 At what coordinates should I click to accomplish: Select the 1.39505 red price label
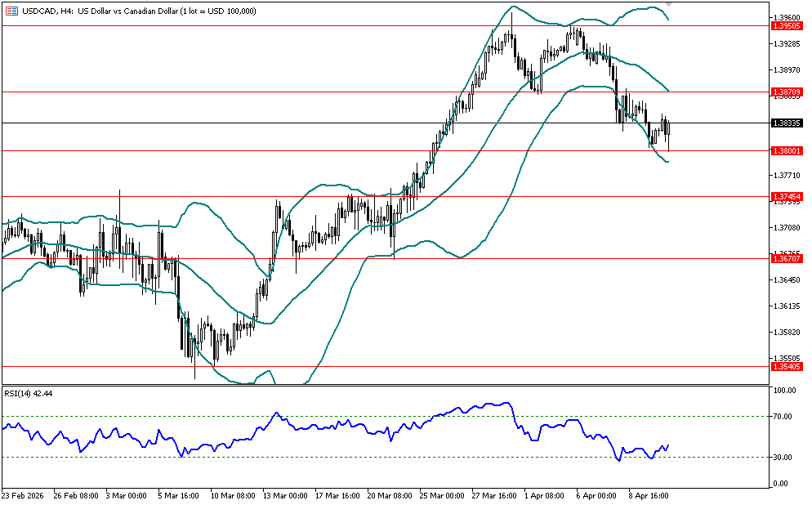786,26
